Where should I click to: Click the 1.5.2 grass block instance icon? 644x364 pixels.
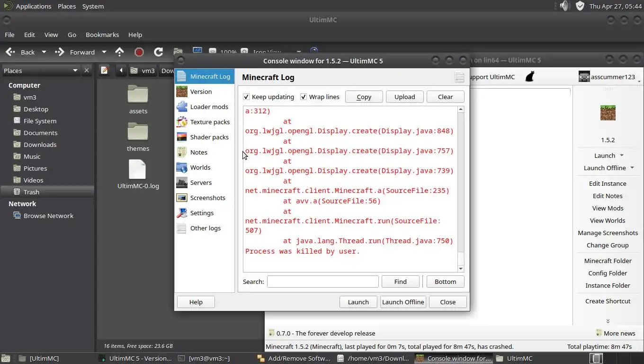pos(608,113)
